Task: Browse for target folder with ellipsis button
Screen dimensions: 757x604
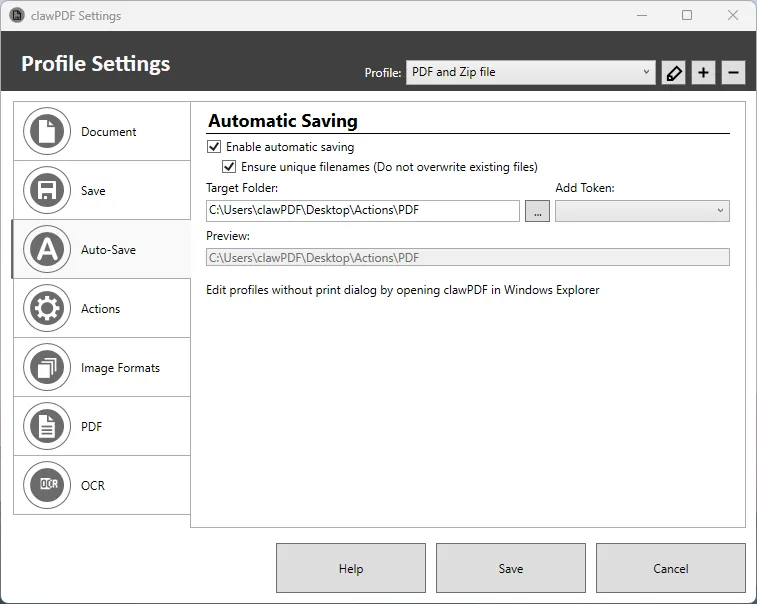Action: [x=537, y=211]
